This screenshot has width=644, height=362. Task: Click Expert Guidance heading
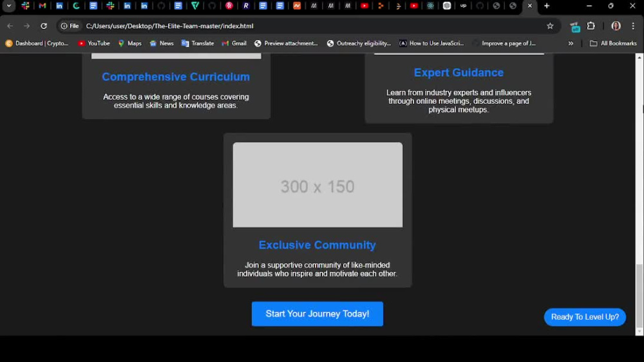(459, 72)
